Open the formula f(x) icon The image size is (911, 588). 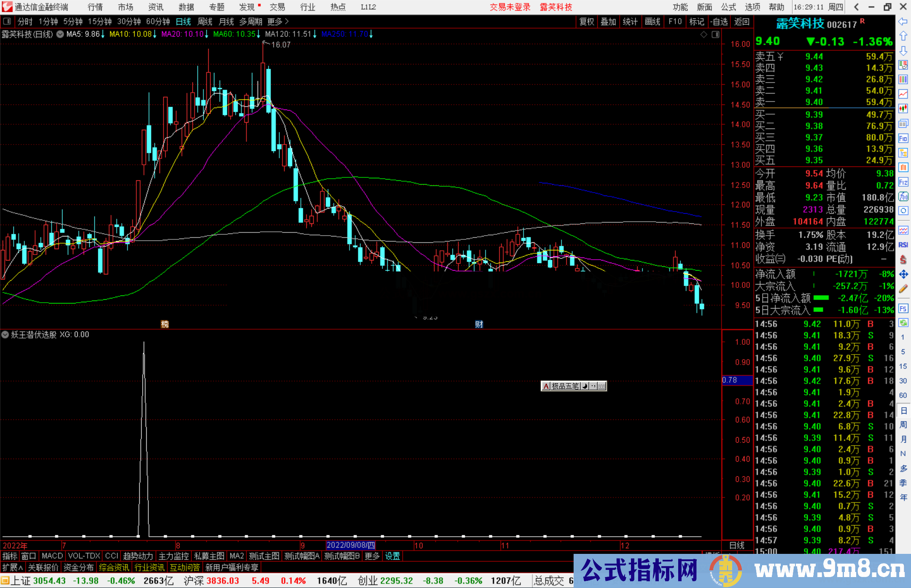(x=903, y=196)
